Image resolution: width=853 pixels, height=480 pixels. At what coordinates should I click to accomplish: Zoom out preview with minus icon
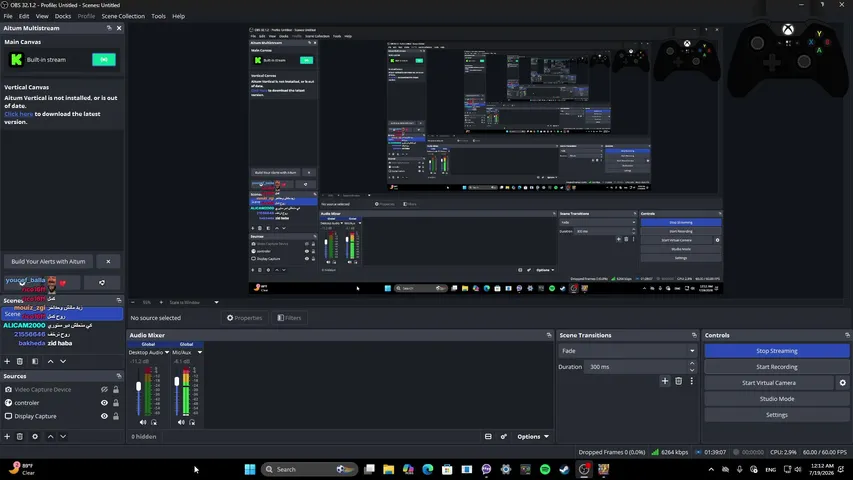[133, 302]
